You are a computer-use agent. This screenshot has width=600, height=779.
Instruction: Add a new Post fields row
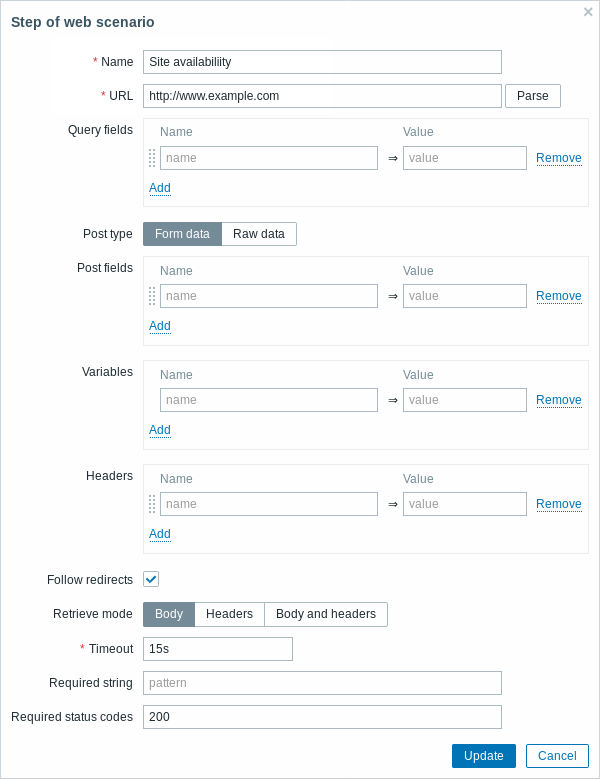(x=160, y=326)
